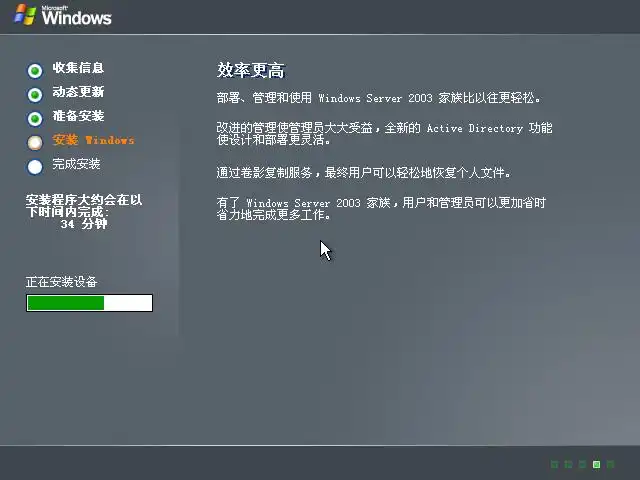Viewport: 640px width, 480px height.
Task: Click the paragraph about 卷影复制服务
Action: [364, 173]
